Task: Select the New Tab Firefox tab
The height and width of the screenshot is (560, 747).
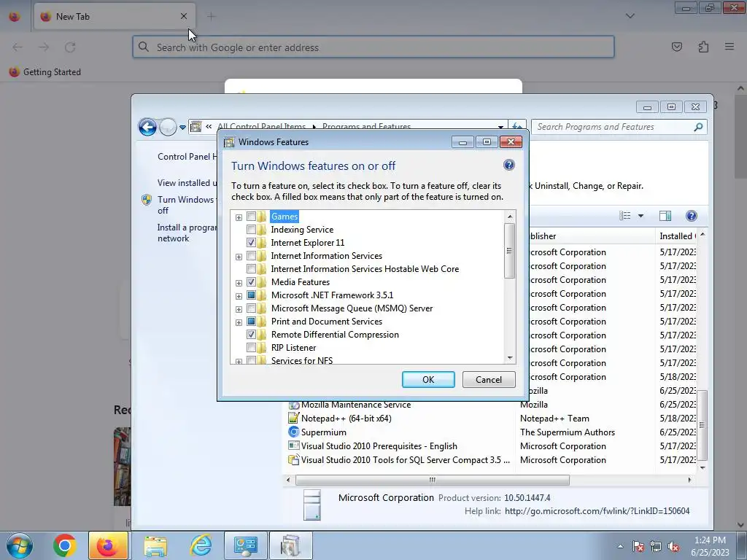Action: (115, 17)
